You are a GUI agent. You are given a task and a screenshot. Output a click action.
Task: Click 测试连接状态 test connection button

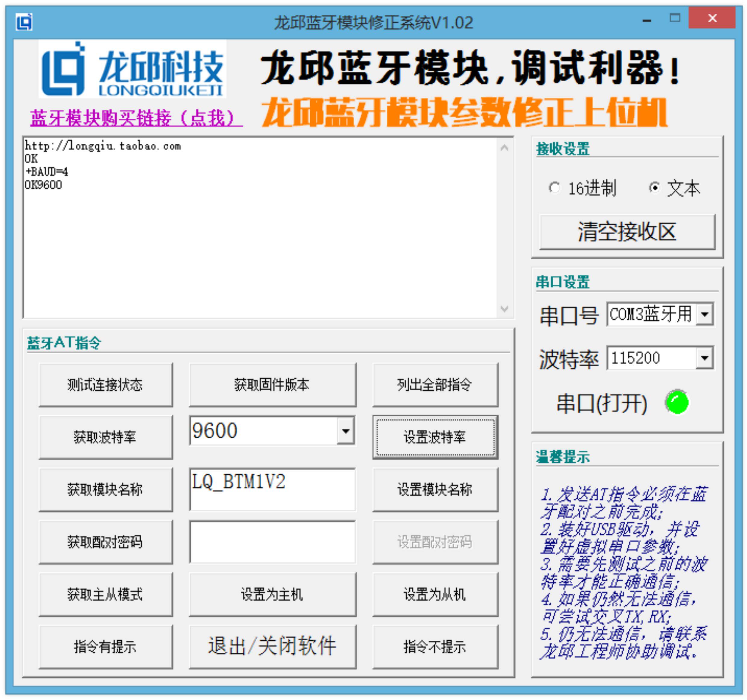106,385
